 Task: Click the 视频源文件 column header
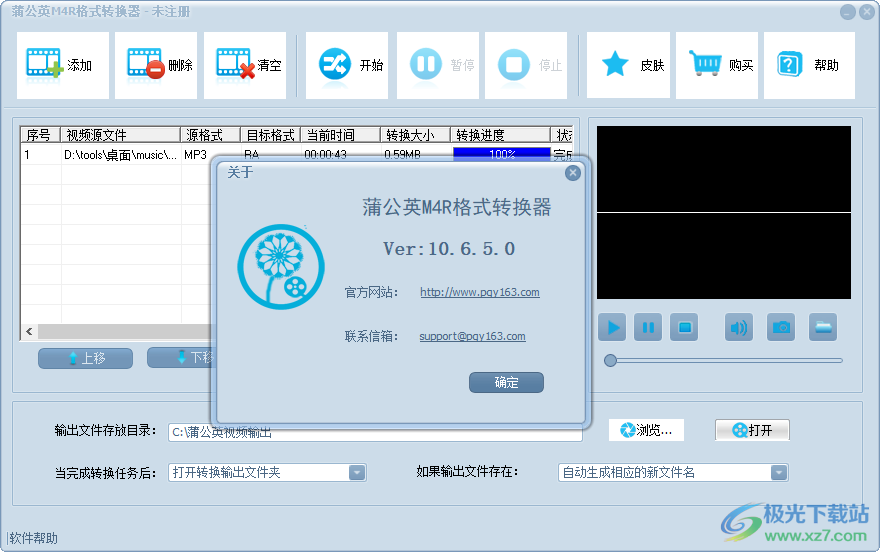click(x=120, y=135)
